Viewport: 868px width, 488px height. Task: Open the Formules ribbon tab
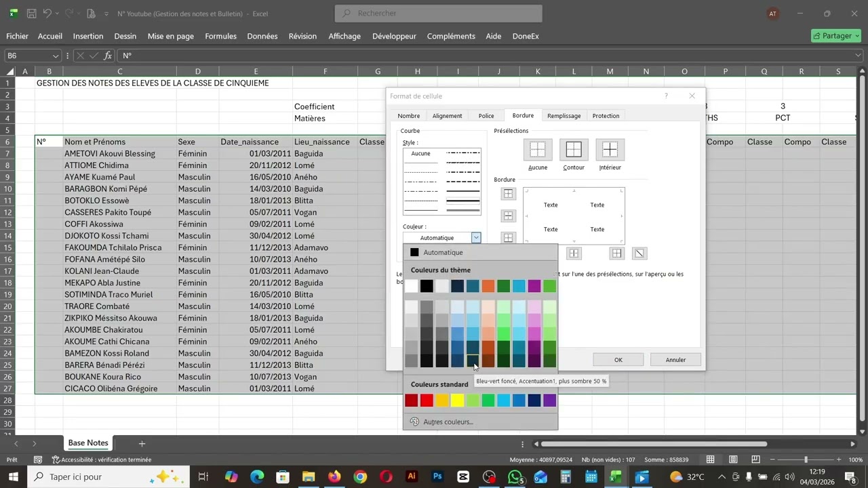220,36
